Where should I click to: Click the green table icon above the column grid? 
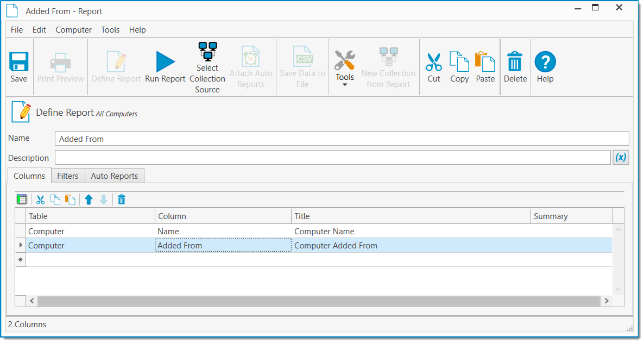(x=22, y=199)
